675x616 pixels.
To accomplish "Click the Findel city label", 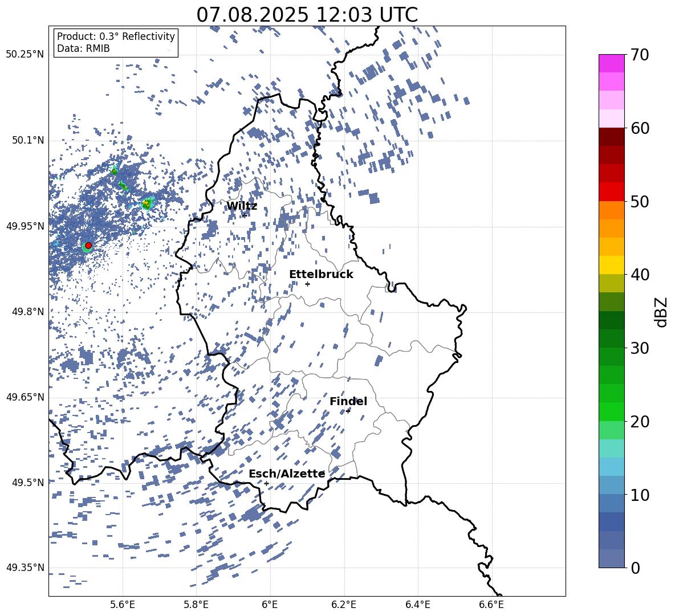I will (x=348, y=401).
